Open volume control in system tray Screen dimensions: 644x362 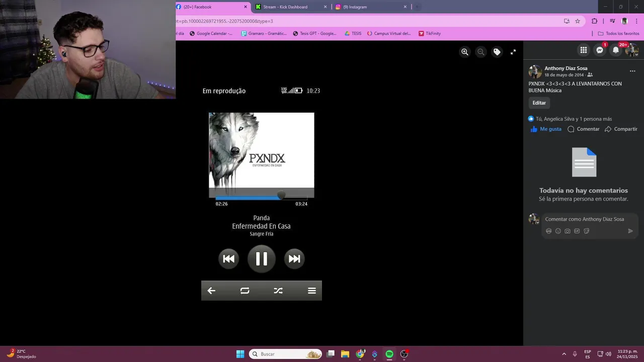click(609, 354)
